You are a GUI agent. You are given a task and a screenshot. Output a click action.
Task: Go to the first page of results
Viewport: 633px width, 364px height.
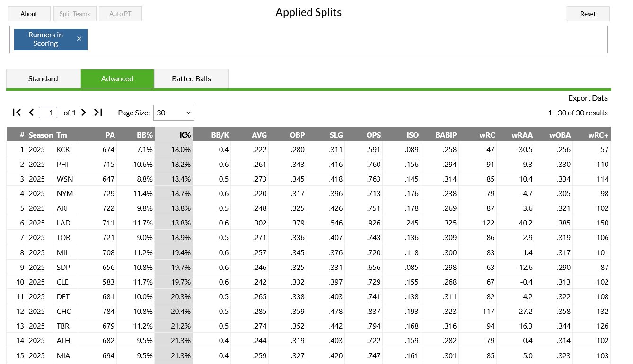click(x=17, y=113)
